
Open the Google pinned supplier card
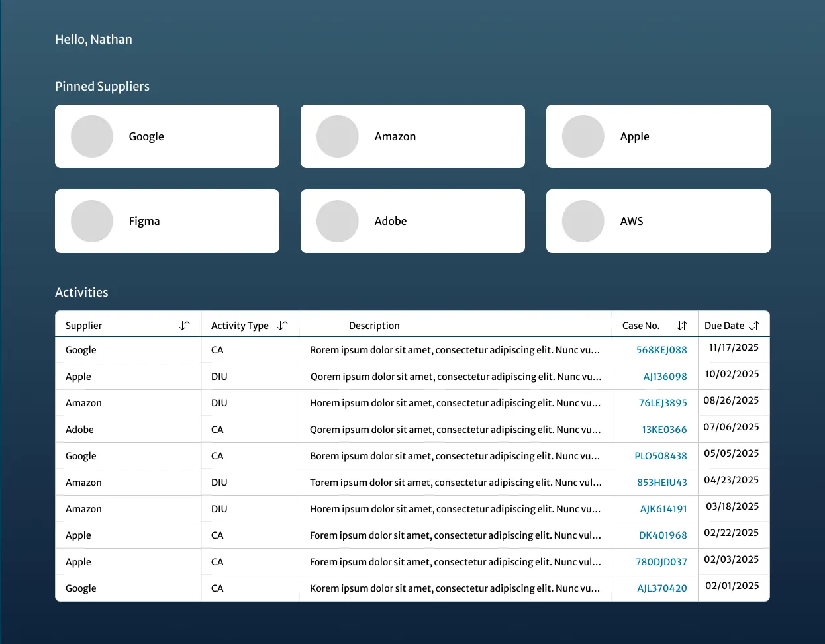coord(167,136)
